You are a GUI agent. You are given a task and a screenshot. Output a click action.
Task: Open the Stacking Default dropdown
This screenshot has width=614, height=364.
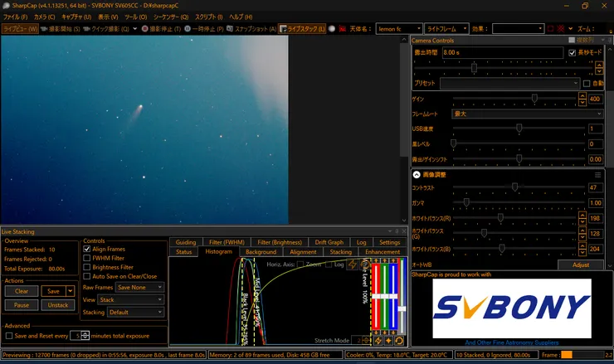(x=135, y=312)
